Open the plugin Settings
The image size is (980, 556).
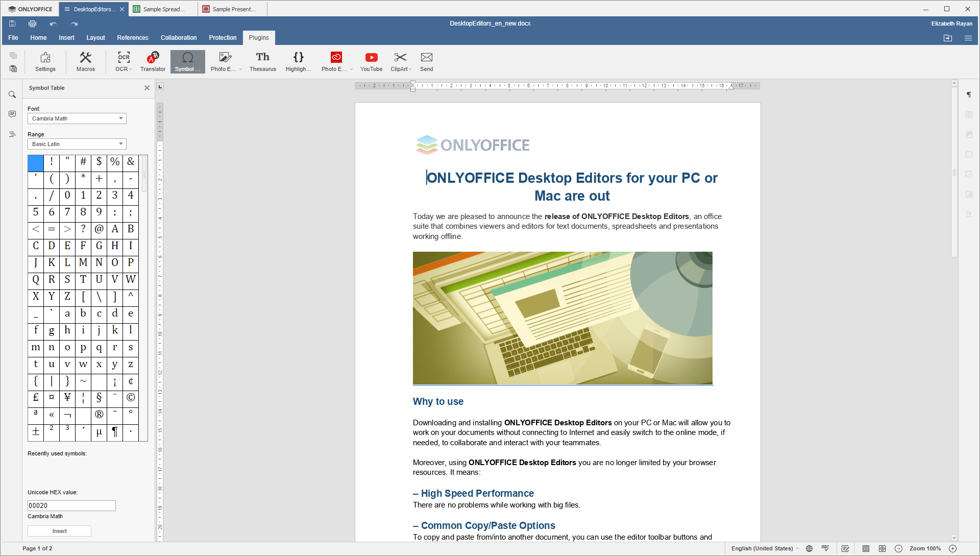click(45, 61)
